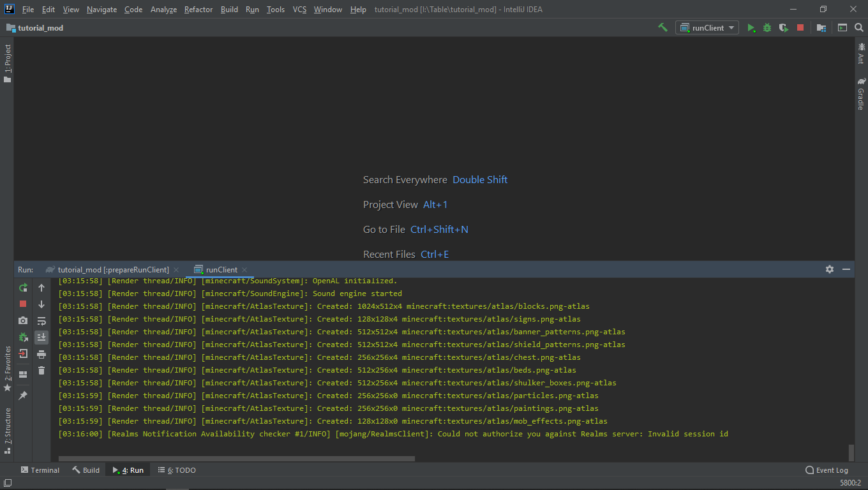Click the green Build Project hammer icon
The width and height of the screenshot is (868, 490).
point(662,27)
